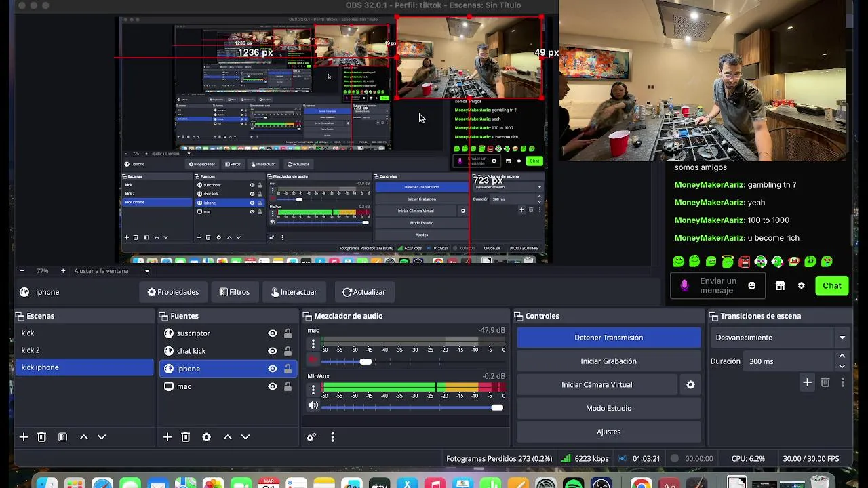Image resolution: width=868 pixels, height=488 pixels.
Task: Click Detener Transmisión button
Action: [608, 338]
